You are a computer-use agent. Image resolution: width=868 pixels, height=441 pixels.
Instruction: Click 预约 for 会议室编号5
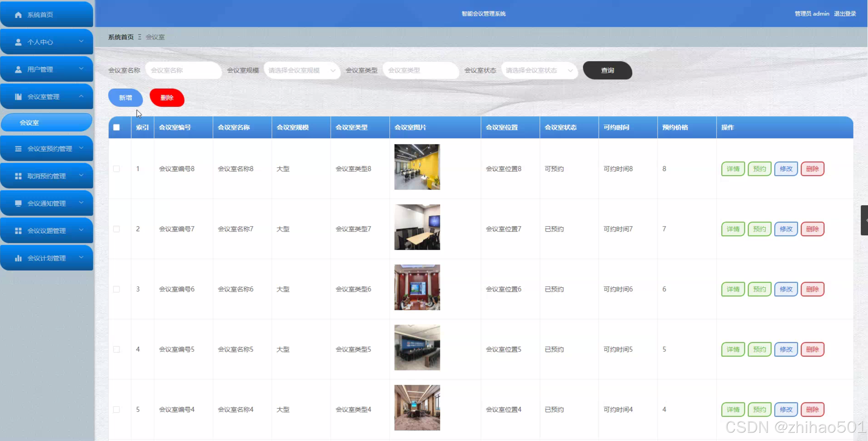tap(759, 350)
